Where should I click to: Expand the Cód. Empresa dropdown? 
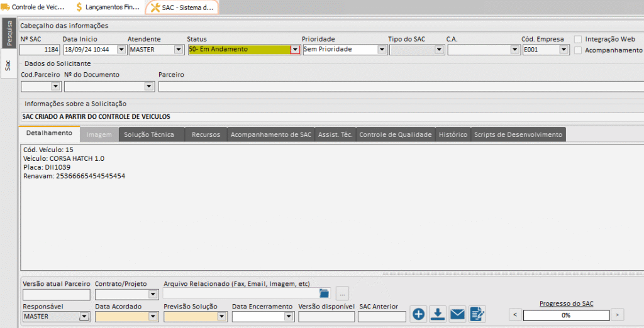click(563, 50)
